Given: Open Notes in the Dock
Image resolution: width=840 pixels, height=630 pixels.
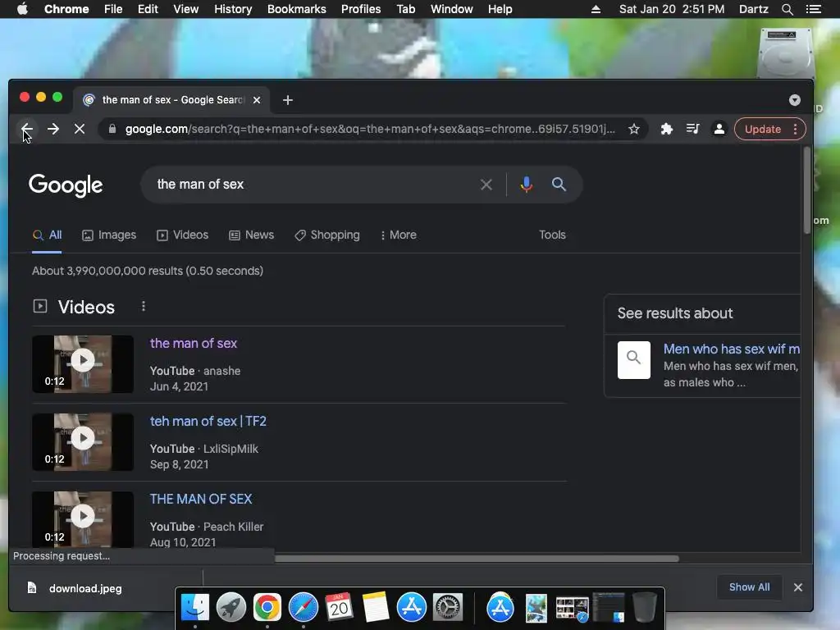Looking at the screenshot, I should click(x=375, y=608).
